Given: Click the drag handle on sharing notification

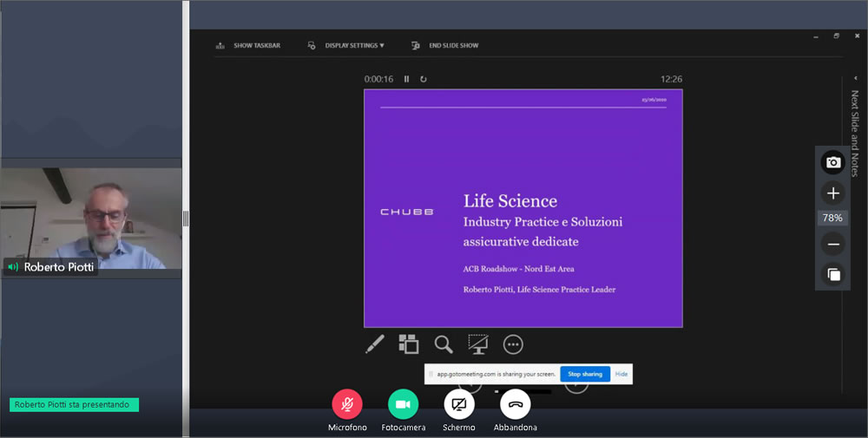Looking at the screenshot, I should tap(431, 374).
